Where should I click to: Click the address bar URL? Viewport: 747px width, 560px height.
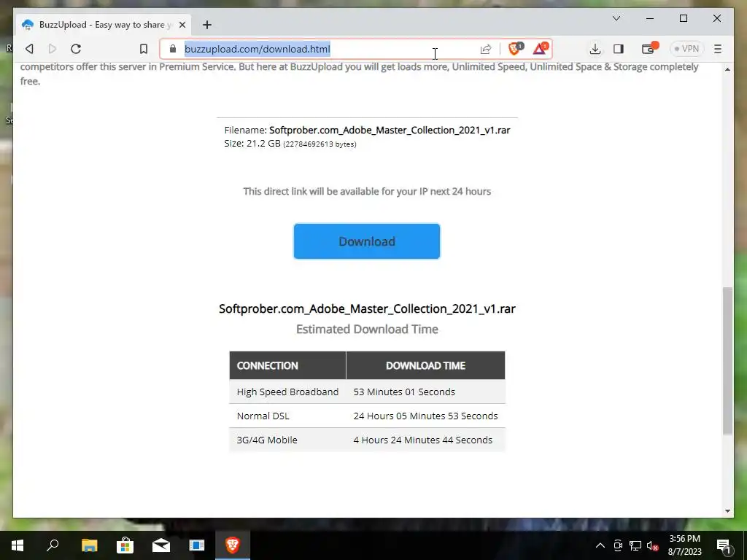pos(258,49)
